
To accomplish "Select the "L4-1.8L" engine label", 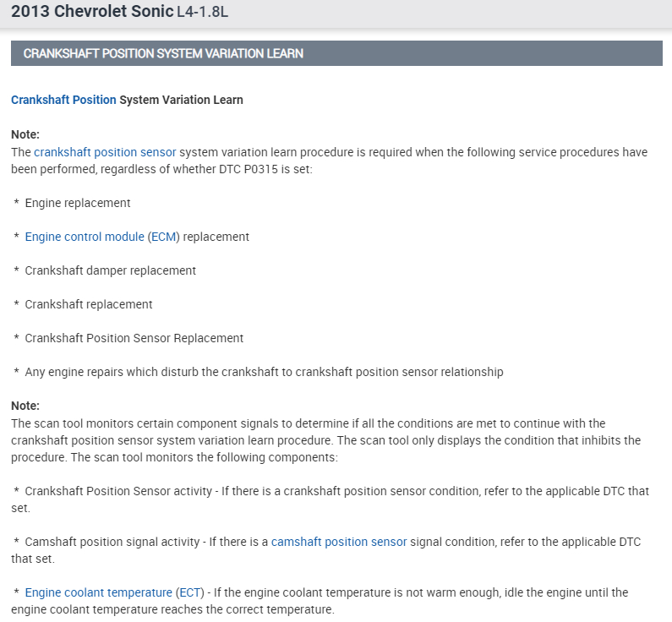I will 202,14.
